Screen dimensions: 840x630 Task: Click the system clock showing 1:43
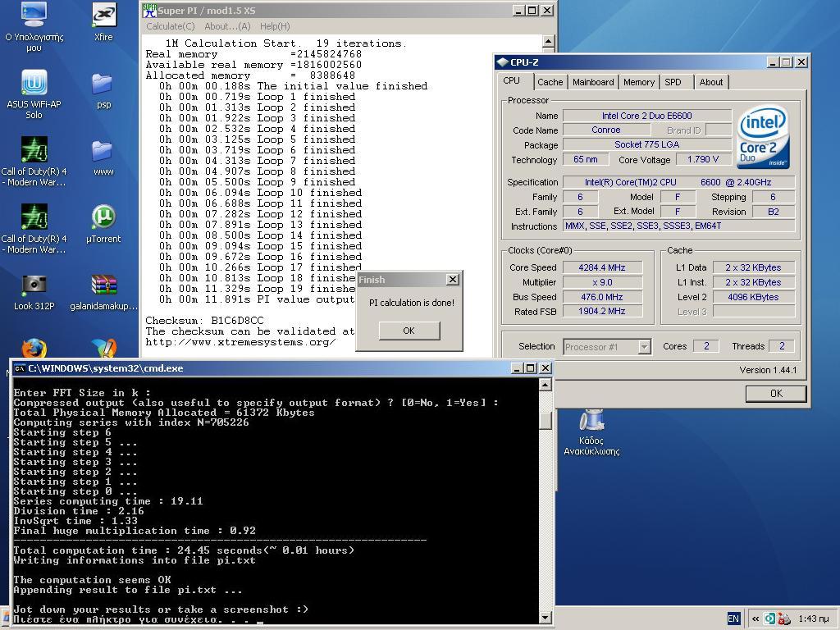tap(813, 619)
